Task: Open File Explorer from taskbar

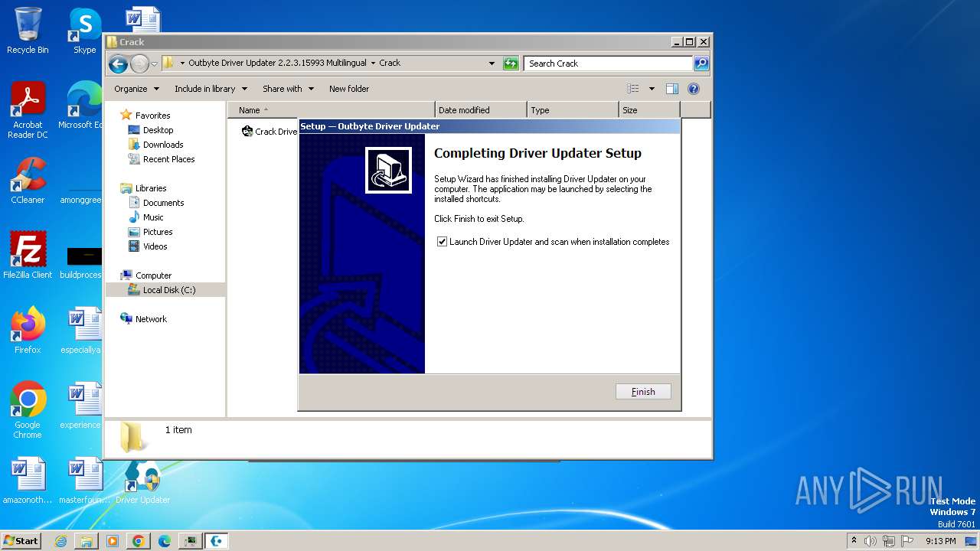Action: click(x=87, y=541)
